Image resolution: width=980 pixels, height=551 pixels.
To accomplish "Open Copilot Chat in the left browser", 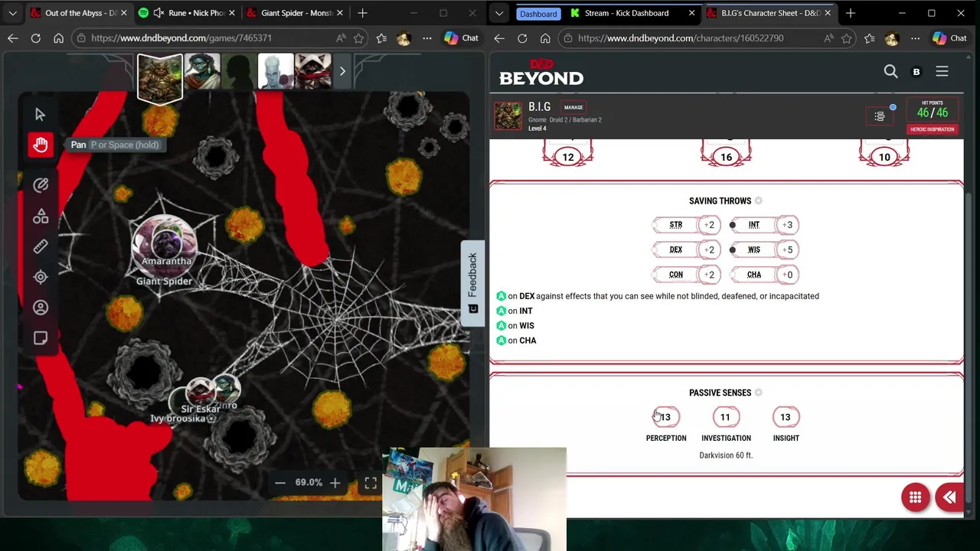I will coord(461,38).
